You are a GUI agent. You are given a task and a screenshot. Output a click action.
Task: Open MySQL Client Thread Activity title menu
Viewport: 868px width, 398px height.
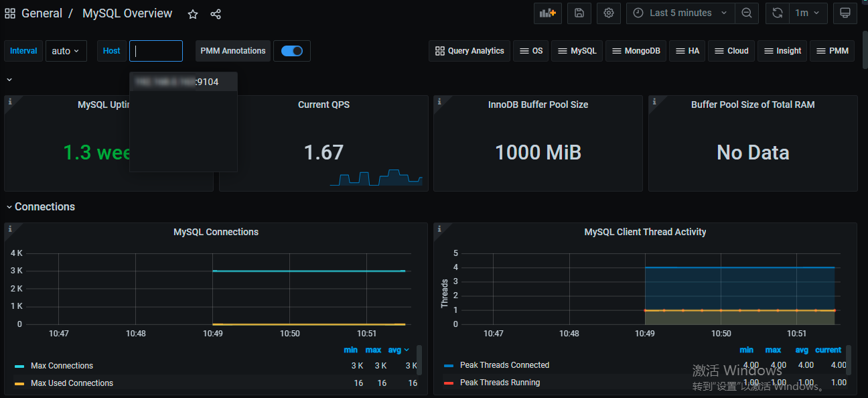[645, 232]
